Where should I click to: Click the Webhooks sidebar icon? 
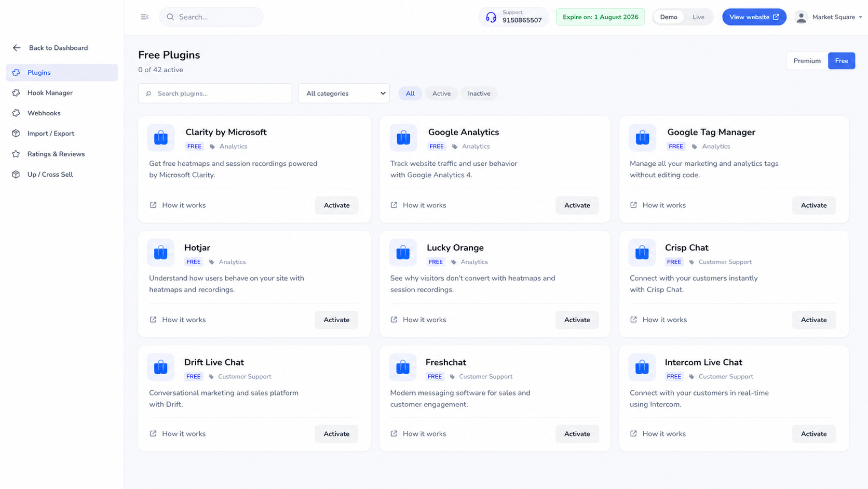[16, 113]
